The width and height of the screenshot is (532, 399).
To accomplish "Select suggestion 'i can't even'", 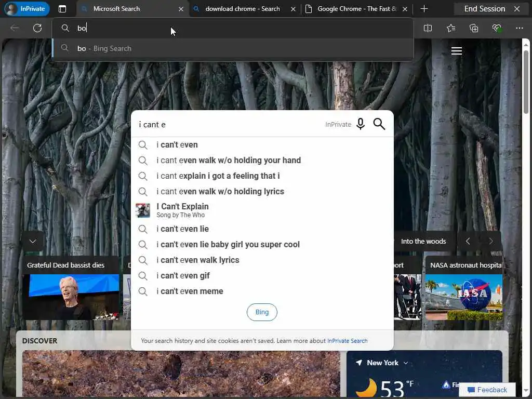I will click(262, 145).
